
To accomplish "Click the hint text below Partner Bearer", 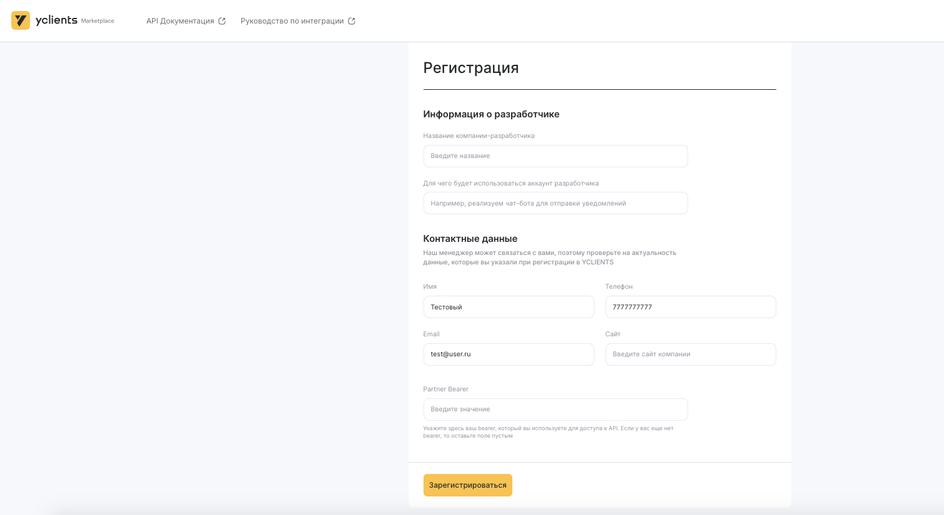I will [548, 432].
